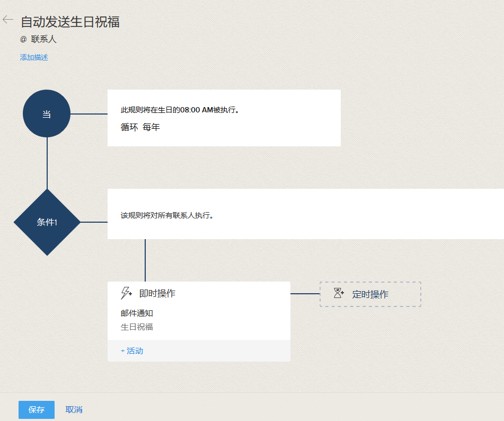The height and width of the screenshot is (421, 504).
Task: Click the lightning icon for 即时操作
Action: 127,293
